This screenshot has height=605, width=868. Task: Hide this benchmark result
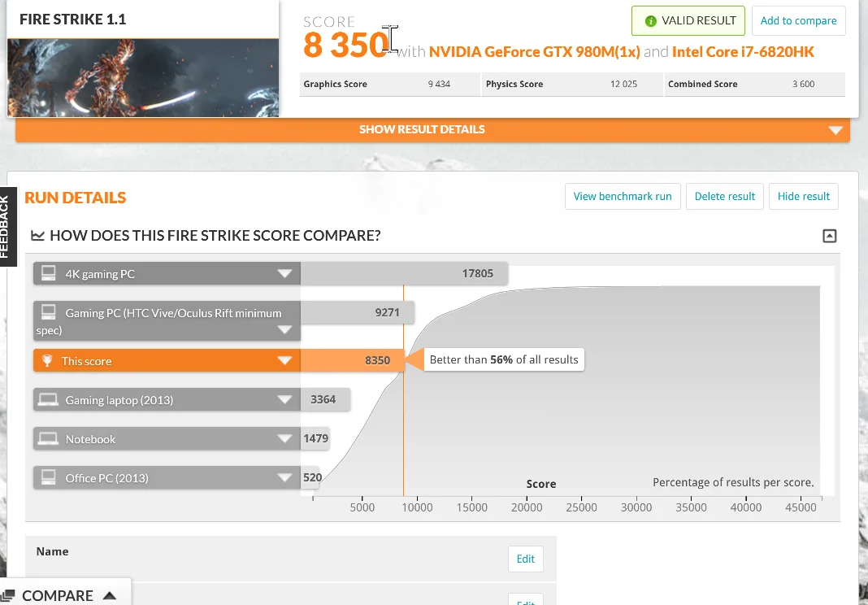(803, 197)
